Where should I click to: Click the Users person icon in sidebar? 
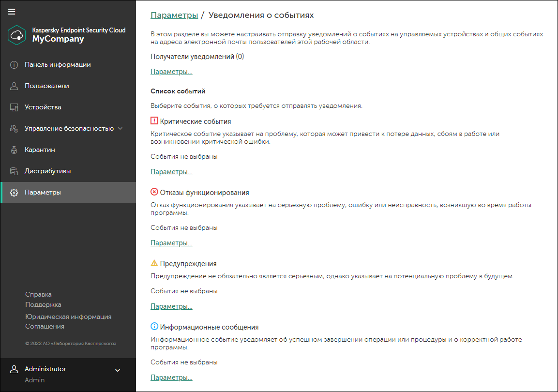[14, 86]
